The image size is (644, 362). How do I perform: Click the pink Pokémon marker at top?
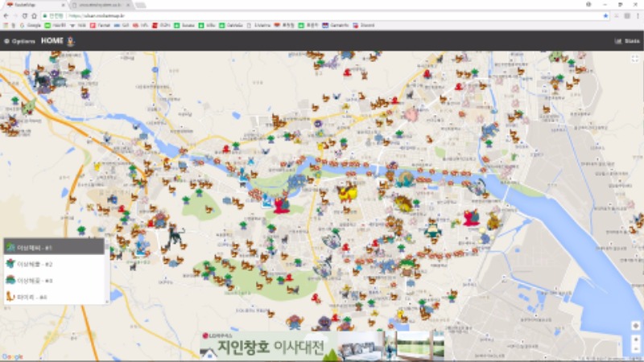click(x=411, y=114)
